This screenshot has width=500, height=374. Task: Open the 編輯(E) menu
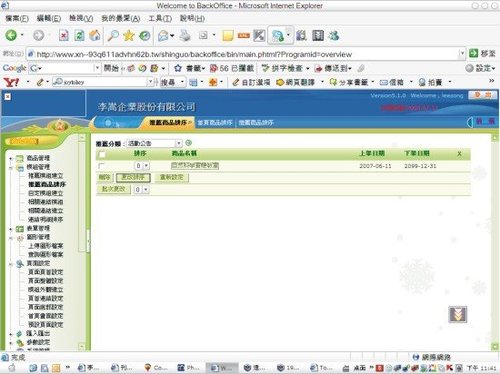pyautogui.click(x=49, y=18)
